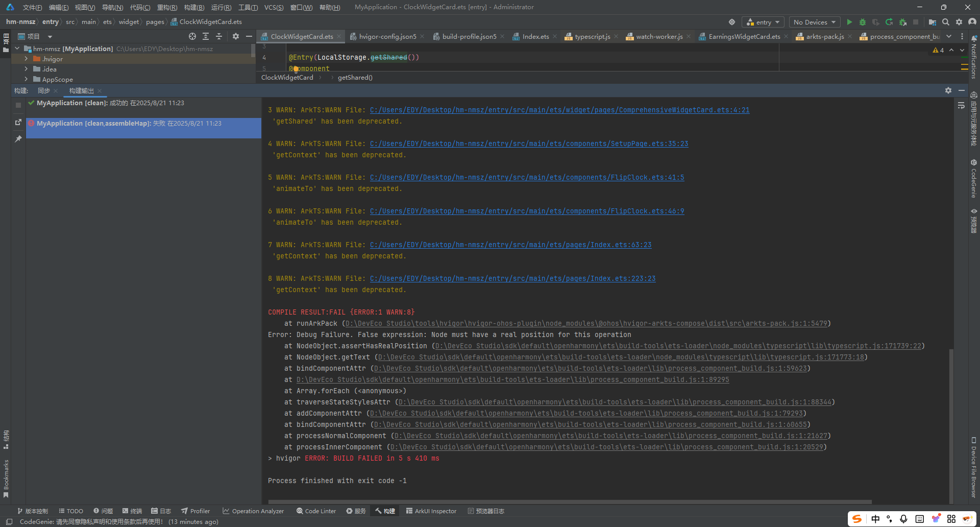Locate opened file in project tree icon
Image resolution: width=980 pixels, height=527 pixels.
pos(192,36)
